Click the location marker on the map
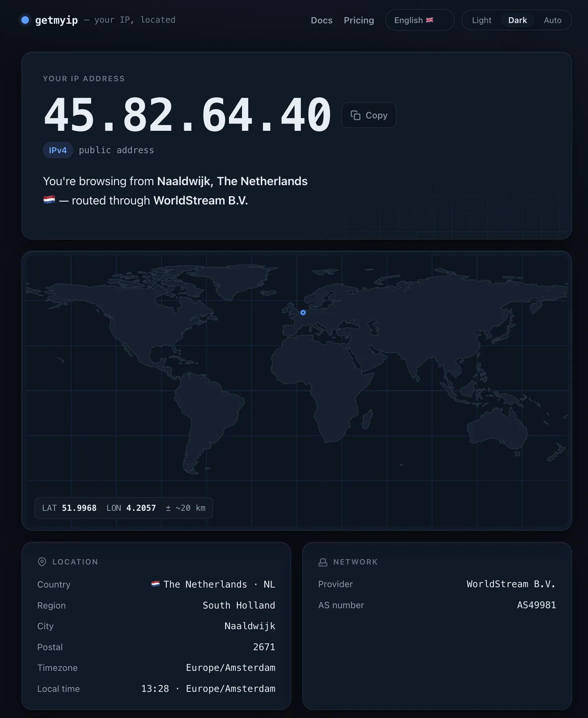Screen dimensions: 588x718 click(303, 313)
